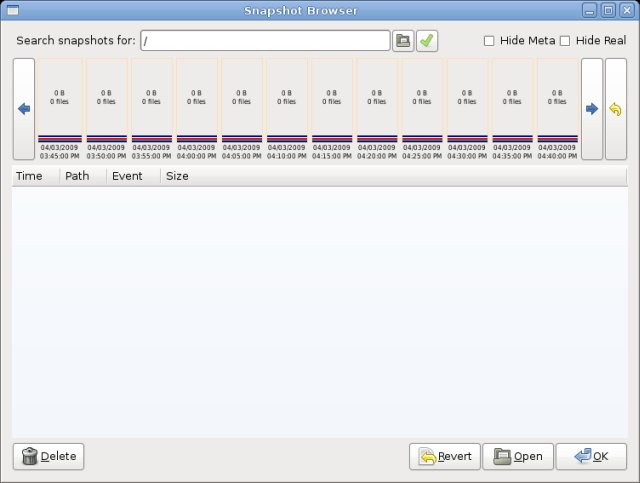
Task: Click the yellow undo arrow at timeline end
Action: pos(616,109)
